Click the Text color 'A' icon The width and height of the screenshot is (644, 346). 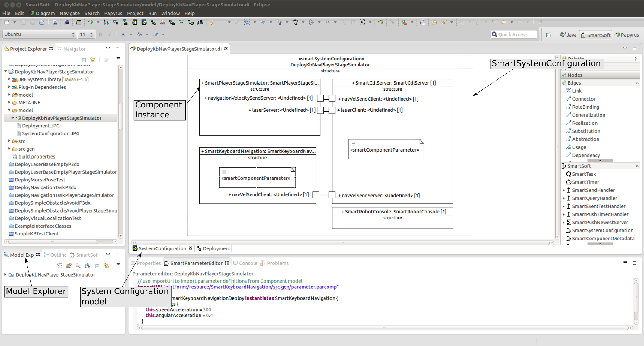pyautogui.click(x=123, y=34)
